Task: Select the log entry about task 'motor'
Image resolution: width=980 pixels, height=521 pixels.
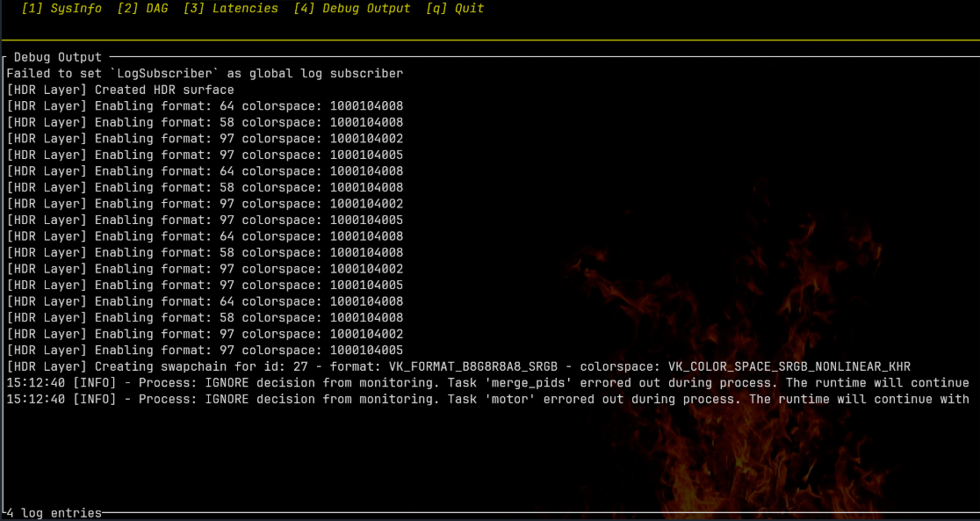Action: pyautogui.click(x=487, y=399)
